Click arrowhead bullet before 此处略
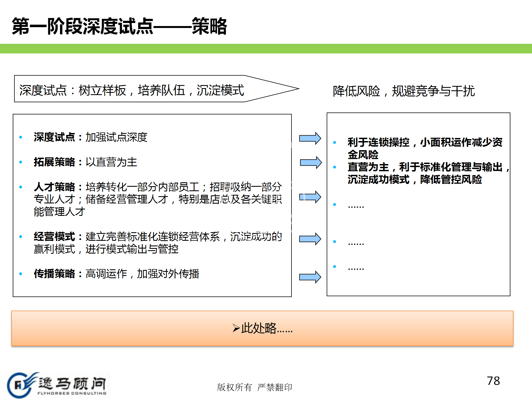532x399 pixels. click(236, 328)
